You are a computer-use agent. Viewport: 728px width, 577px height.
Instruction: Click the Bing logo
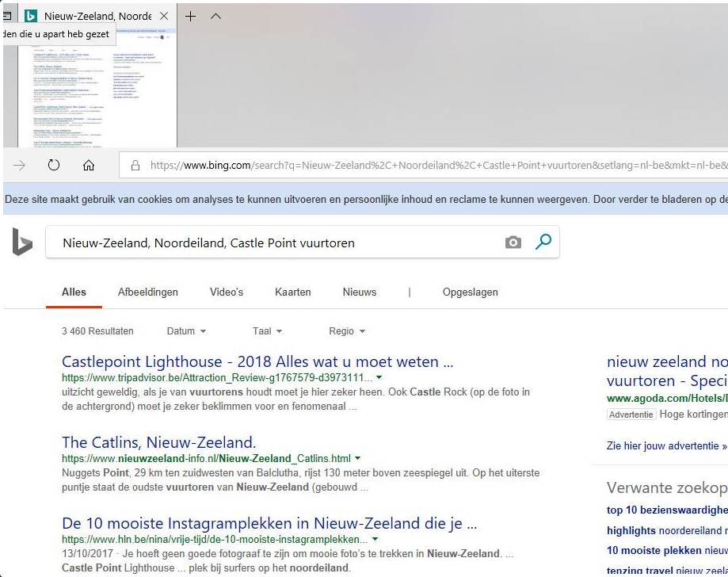(22, 242)
